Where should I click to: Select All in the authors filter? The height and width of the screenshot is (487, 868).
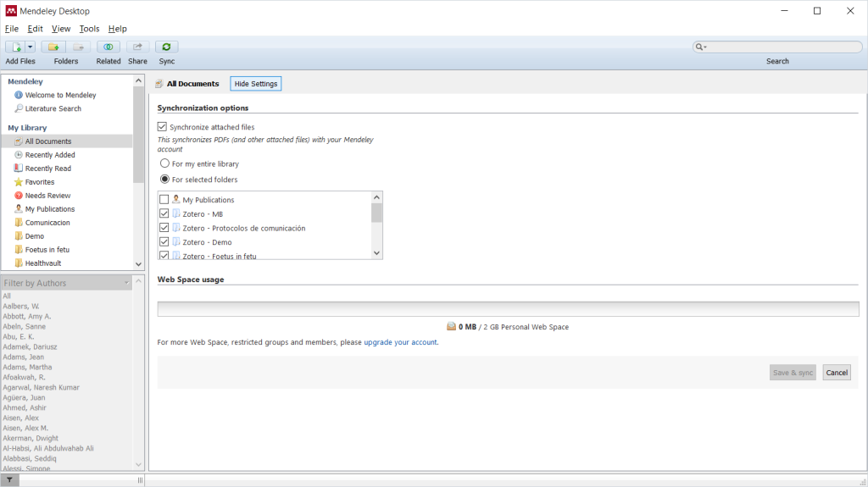click(7, 296)
